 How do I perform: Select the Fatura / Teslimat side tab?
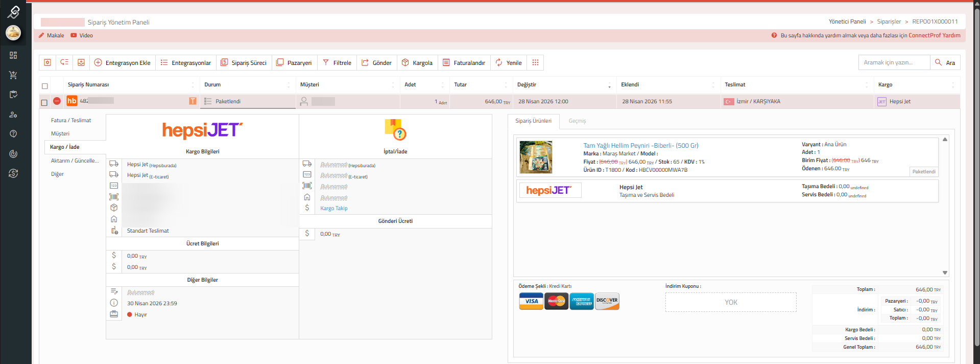pyautogui.click(x=71, y=121)
